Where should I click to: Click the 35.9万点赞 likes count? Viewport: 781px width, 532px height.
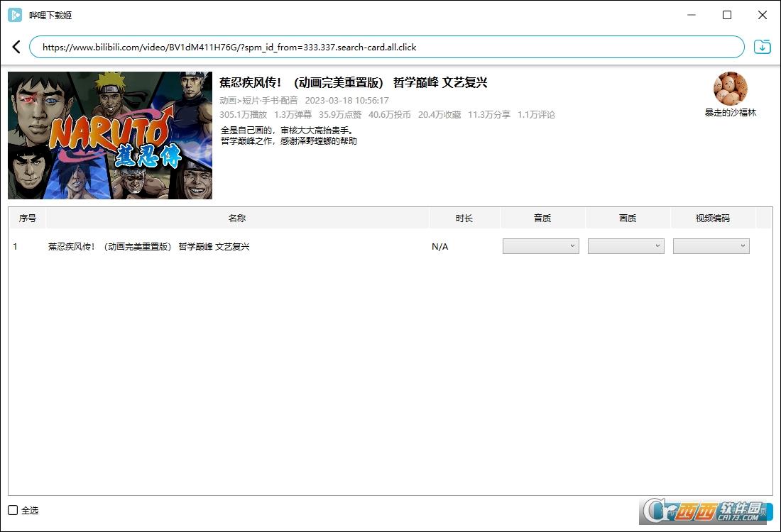[339, 114]
